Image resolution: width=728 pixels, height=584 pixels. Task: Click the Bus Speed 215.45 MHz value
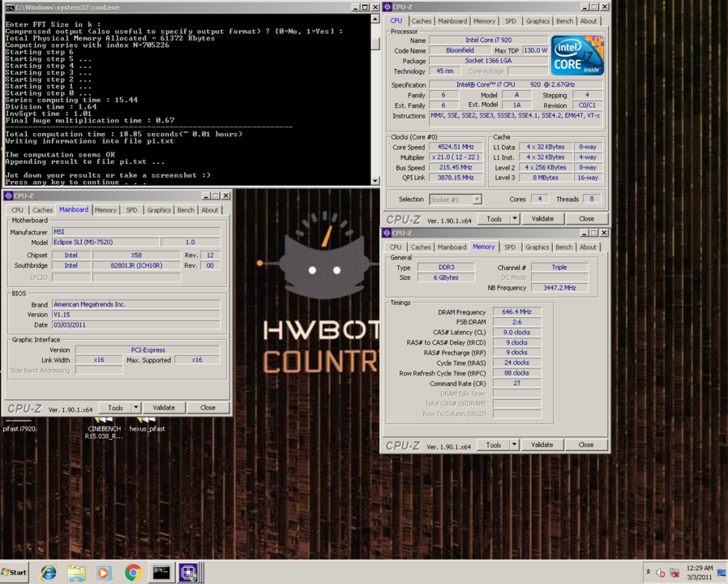[456, 167]
